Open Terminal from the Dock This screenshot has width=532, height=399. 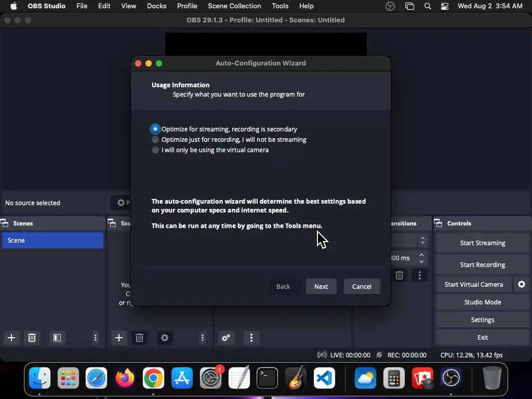pyautogui.click(x=268, y=378)
